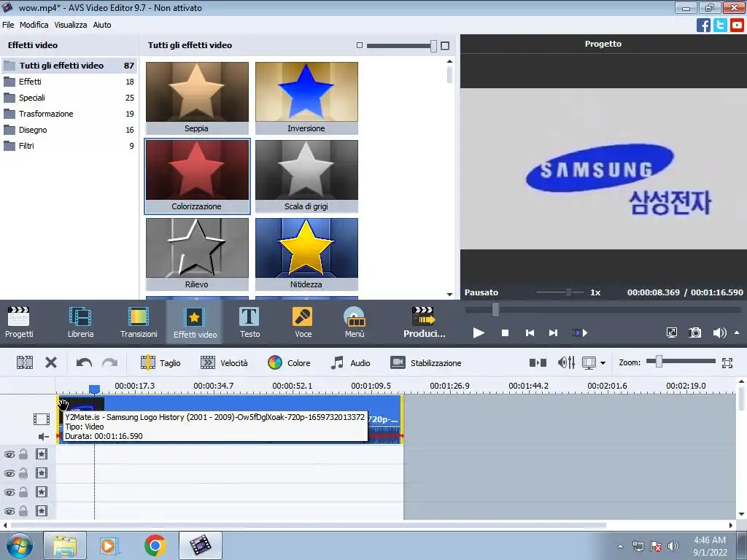The width and height of the screenshot is (747, 560).
Task: Mute the main video track audio
Action: (43, 437)
